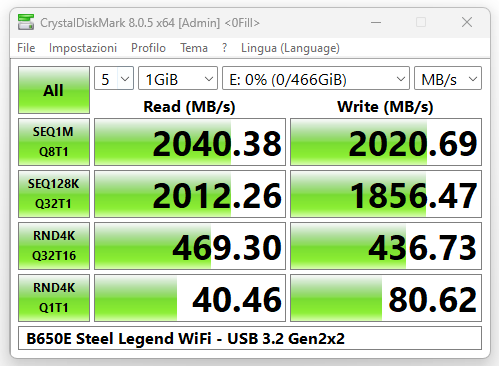Expand the E: 0% (0/466GiB) drive dropdown
Viewport: 499px width, 366px height.
[x=316, y=78]
